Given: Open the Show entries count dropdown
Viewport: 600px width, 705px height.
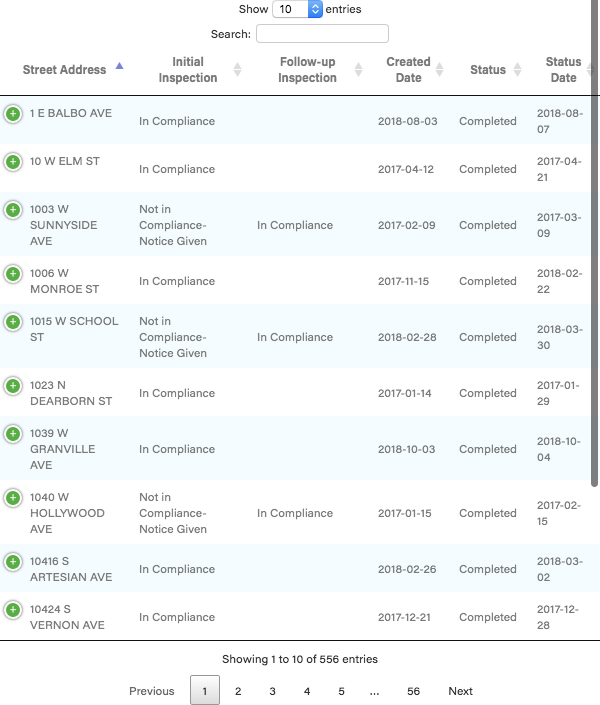Looking at the screenshot, I should (297, 9).
